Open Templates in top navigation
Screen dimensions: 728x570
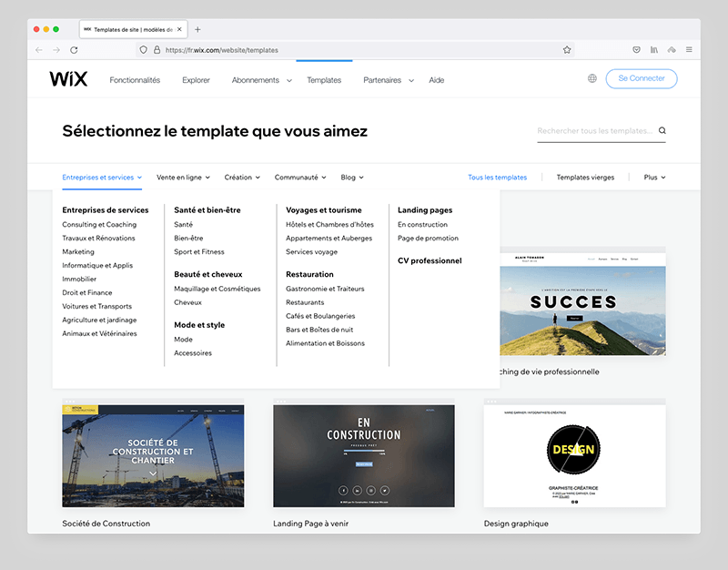pyautogui.click(x=324, y=80)
